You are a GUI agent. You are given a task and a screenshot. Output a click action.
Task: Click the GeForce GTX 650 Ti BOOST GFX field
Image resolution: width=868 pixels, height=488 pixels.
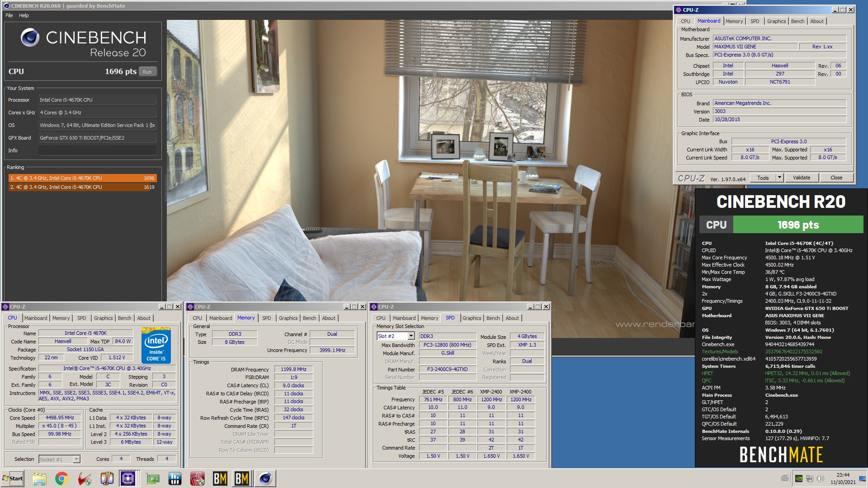(97, 138)
